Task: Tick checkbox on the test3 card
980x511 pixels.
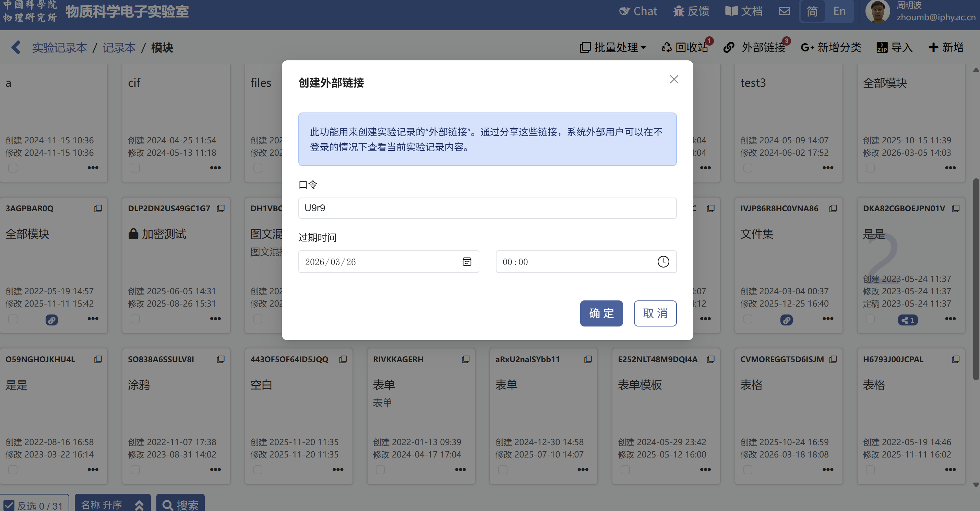Action: tap(748, 168)
